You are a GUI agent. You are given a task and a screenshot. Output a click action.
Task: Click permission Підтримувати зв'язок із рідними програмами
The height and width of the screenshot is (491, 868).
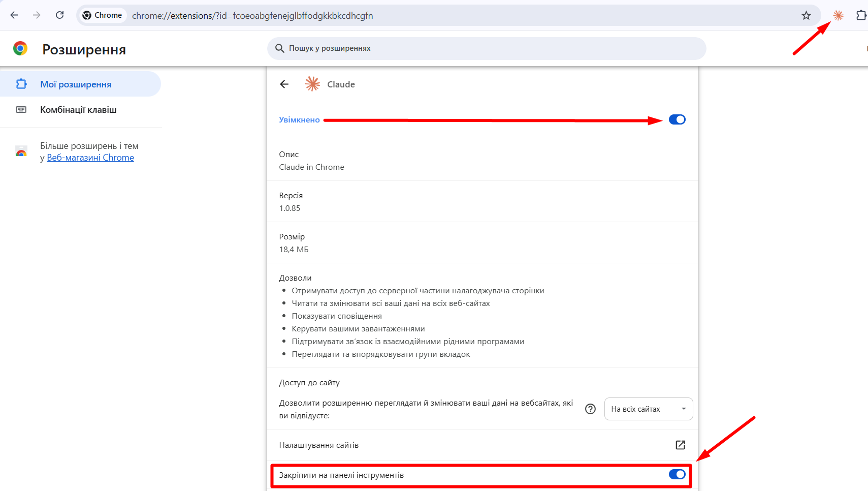(408, 342)
